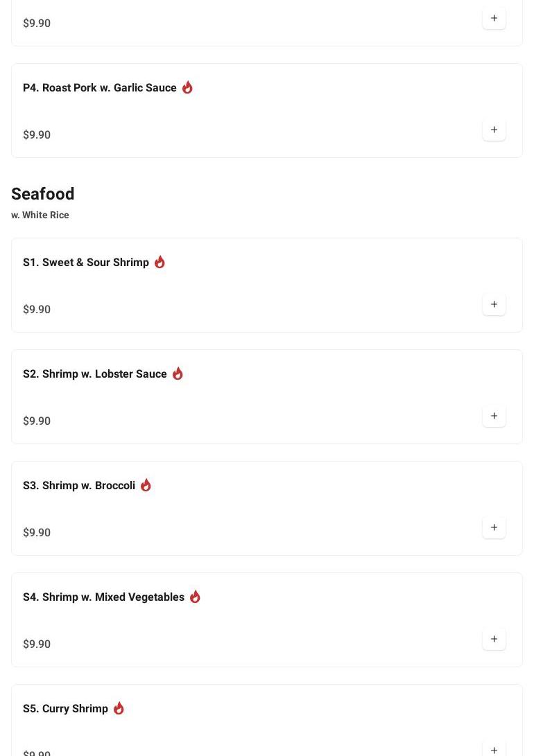This screenshot has width=534, height=756.
Task: Click flame icon by Shrimp w. Mixed Vegetables
Action: click(x=195, y=597)
